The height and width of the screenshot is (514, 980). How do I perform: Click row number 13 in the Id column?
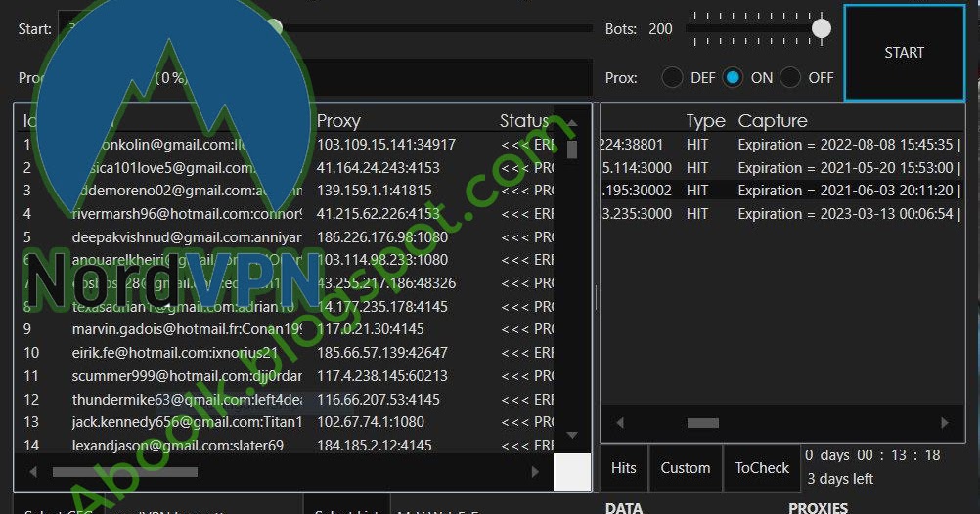point(31,421)
